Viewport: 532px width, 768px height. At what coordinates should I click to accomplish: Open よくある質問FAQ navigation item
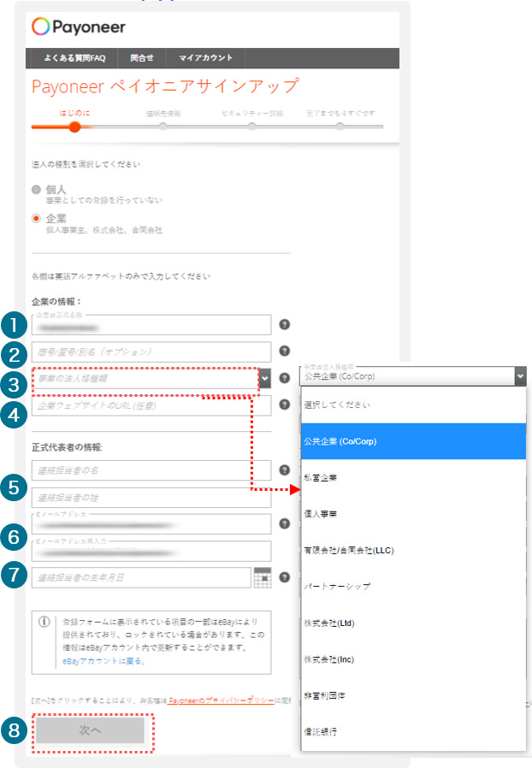coord(74,58)
